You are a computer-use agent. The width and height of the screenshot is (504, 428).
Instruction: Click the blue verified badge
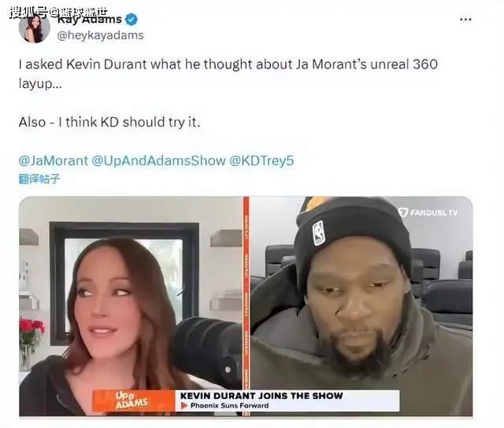click(132, 20)
